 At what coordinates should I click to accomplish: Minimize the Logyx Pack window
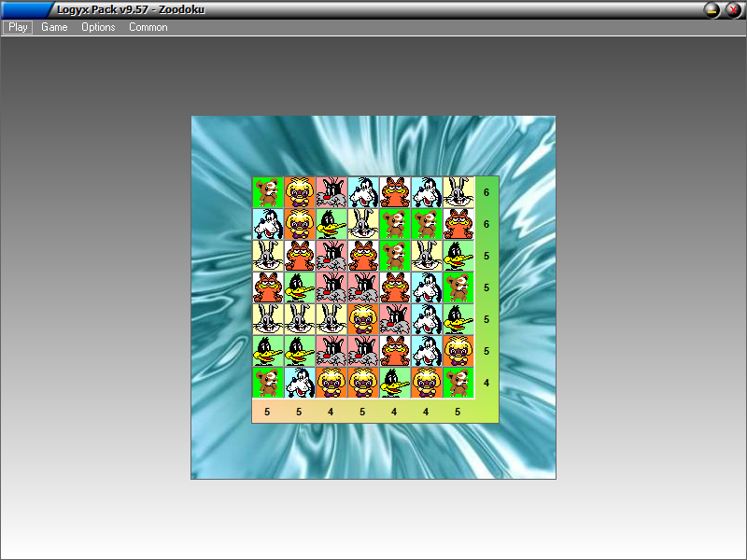(x=712, y=10)
